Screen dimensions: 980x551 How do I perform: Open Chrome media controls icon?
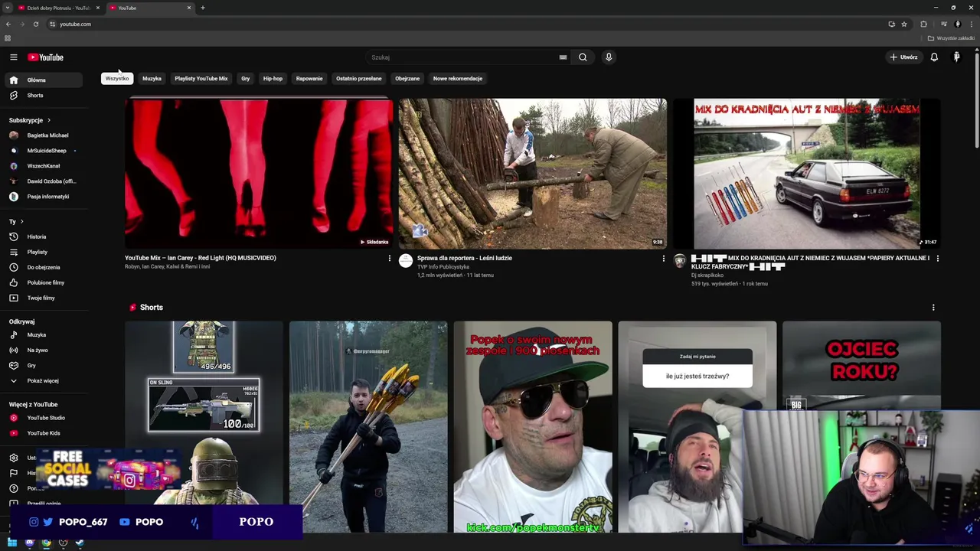click(x=943, y=24)
